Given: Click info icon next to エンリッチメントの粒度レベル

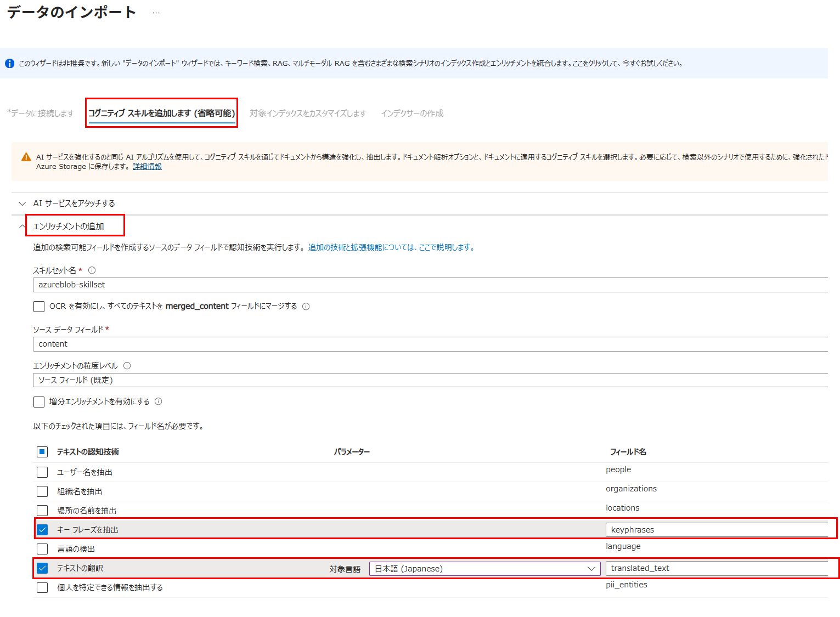Looking at the screenshot, I should point(127,366).
